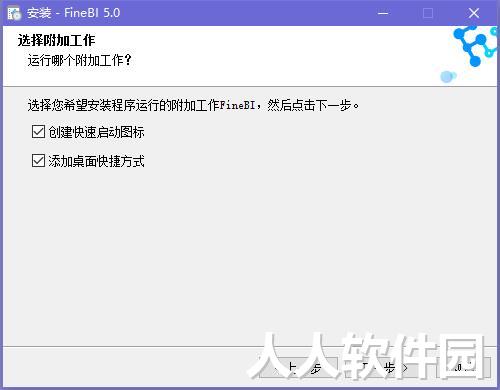
Task: Close the FineBI 5.0 installer window
Action: click(x=474, y=13)
